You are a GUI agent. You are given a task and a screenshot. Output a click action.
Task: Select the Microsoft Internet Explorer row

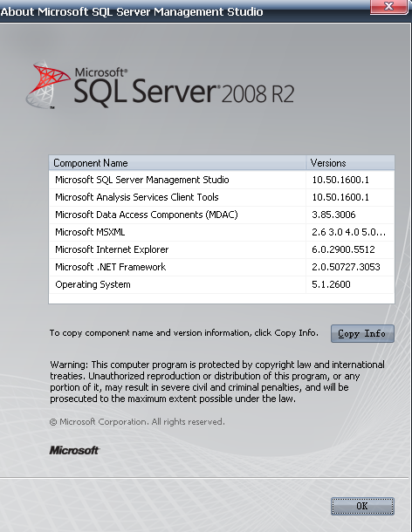click(x=222, y=249)
